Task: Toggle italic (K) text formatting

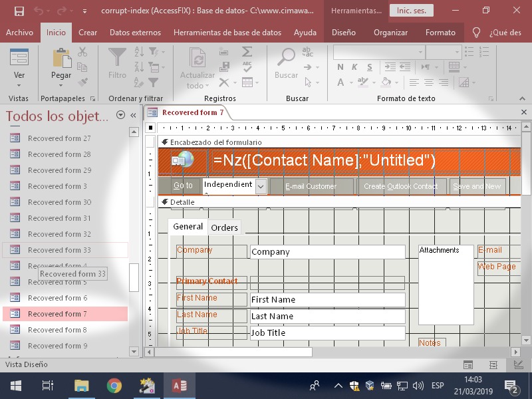Action: [354, 67]
